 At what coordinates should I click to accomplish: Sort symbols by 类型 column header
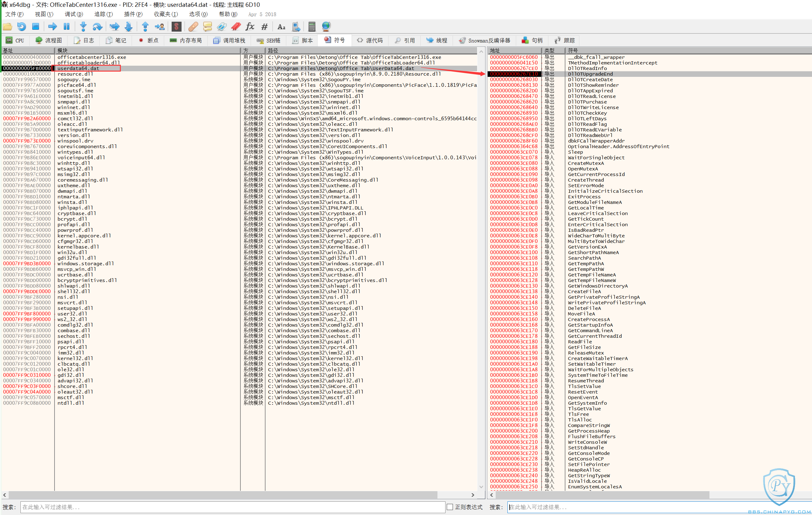pyautogui.click(x=554, y=51)
